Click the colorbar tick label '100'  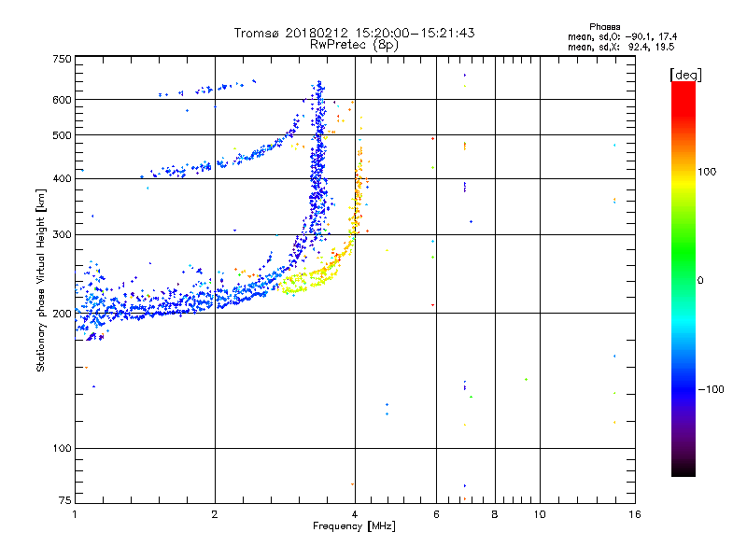click(x=707, y=172)
